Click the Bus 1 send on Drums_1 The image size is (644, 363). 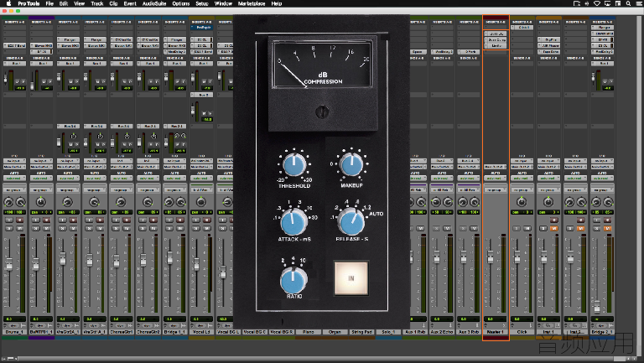coord(14,64)
